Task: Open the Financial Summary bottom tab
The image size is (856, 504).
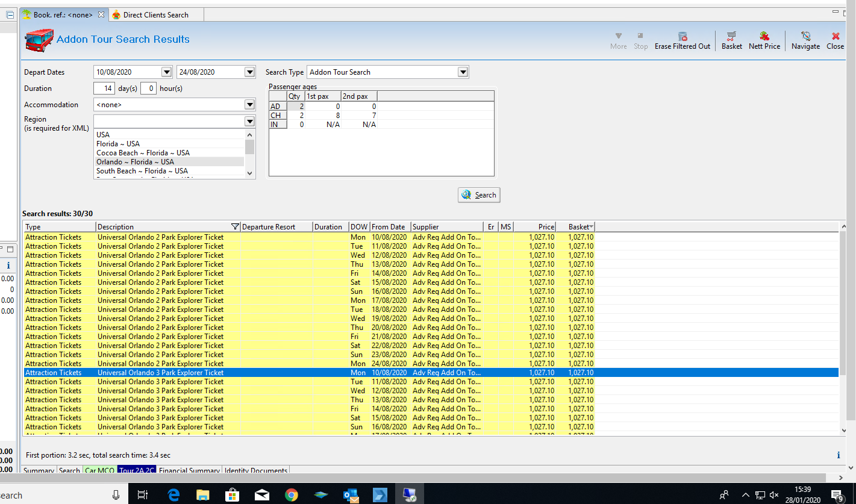Action: point(189,471)
